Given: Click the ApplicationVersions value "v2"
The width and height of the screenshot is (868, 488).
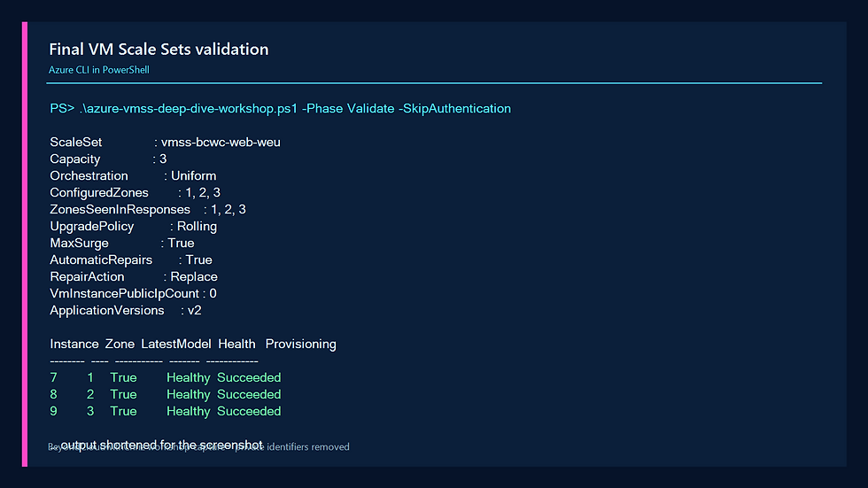Looking at the screenshot, I should 194,310.
